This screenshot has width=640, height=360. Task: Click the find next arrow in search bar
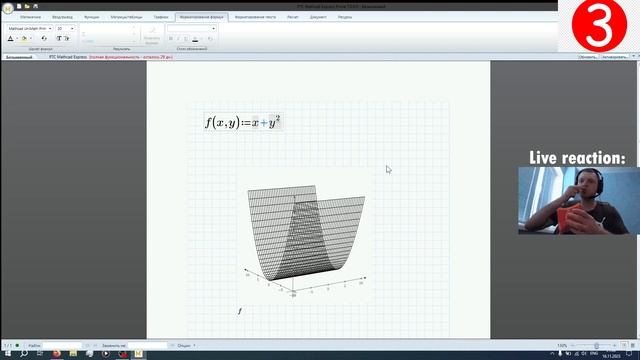95,345
